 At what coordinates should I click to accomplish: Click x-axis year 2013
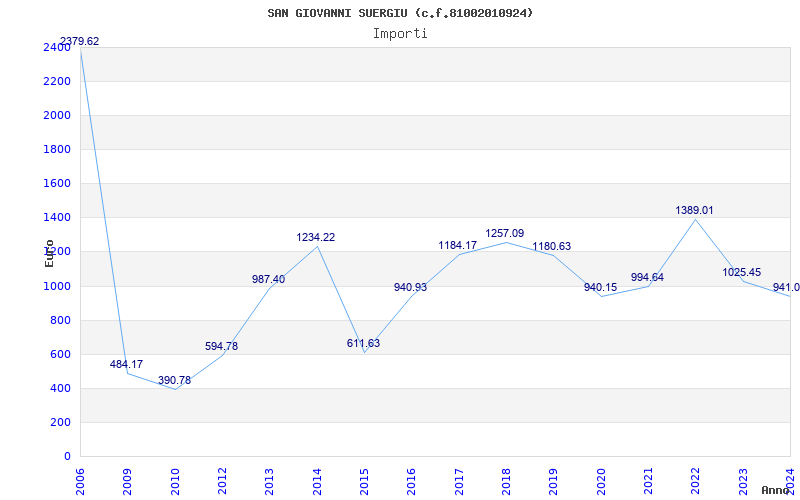269,481
